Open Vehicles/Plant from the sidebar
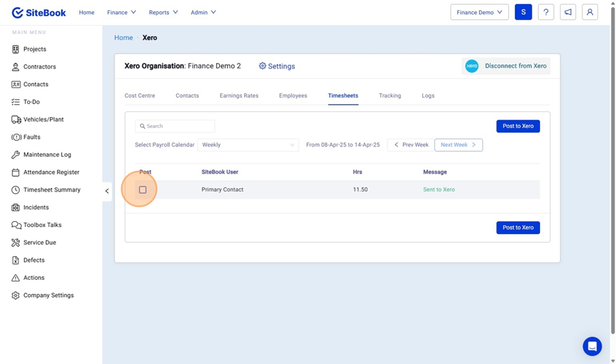 (x=43, y=120)
